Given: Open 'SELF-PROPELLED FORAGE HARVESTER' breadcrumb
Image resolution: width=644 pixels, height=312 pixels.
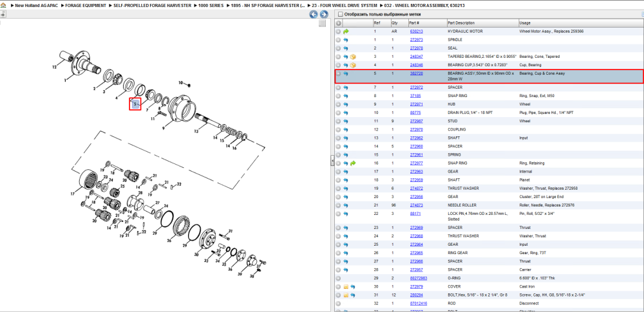Looking at the screenshot, I should pyautogui.click(x=152, y=5).
